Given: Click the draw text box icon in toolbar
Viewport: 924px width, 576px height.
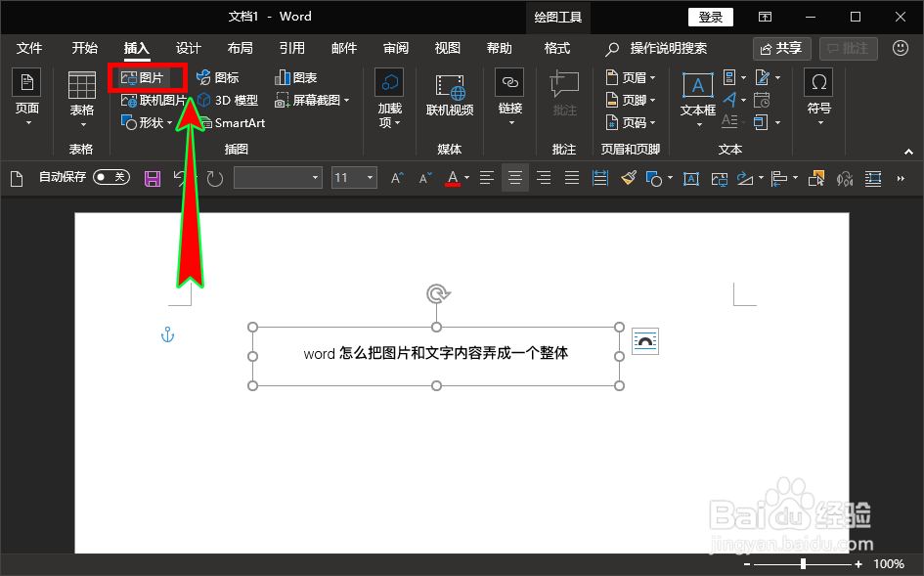Looking at the screenshot, I should tap(691, 178).
